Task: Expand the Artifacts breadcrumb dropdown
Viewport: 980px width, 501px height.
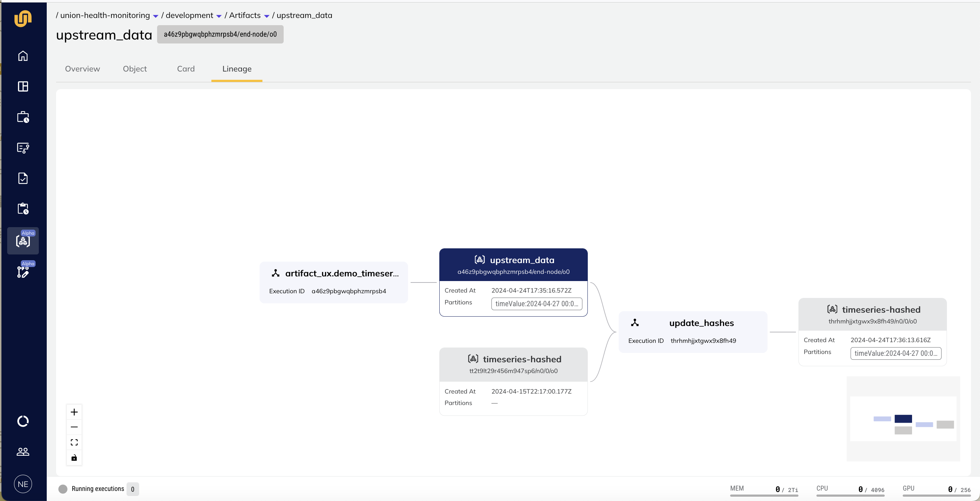Action: 267,16
